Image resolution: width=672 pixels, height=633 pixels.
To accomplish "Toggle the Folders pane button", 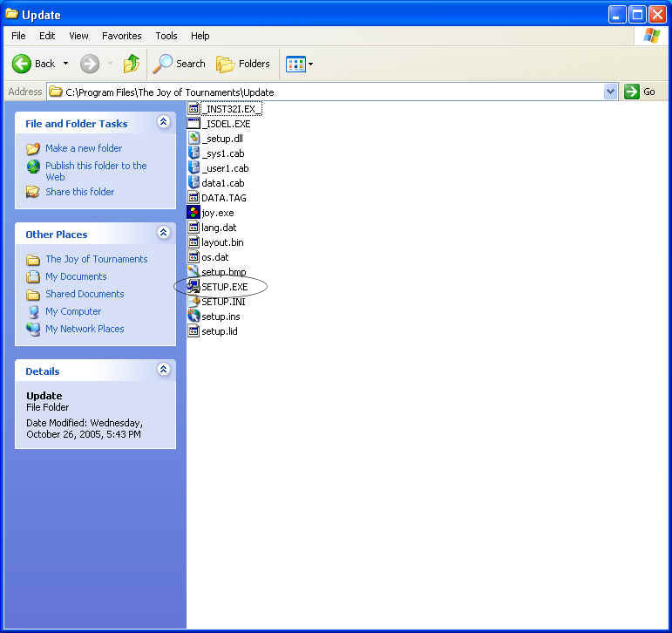I will pos(243,64).
